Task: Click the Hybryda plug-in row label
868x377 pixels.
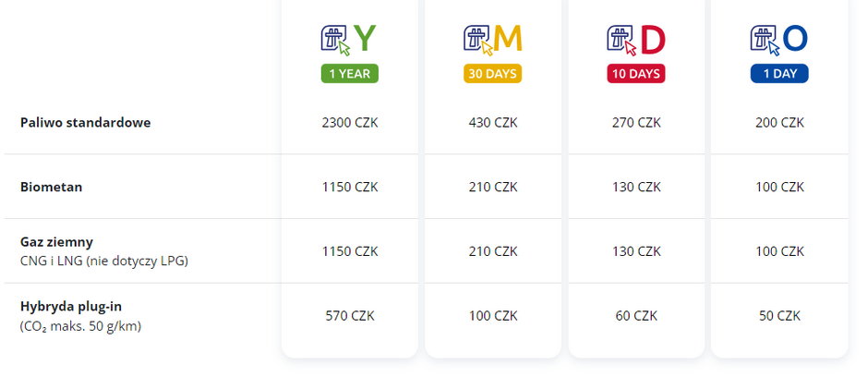Action: 69,307
